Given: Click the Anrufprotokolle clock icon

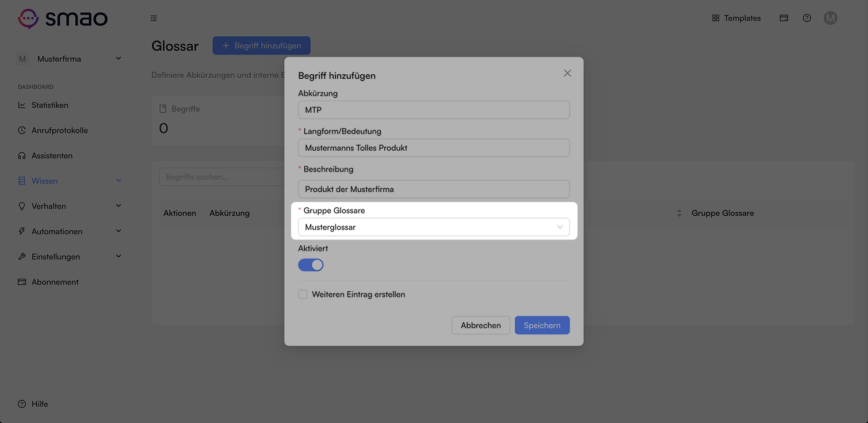Looking at the screenshot, I should (22, 131).
